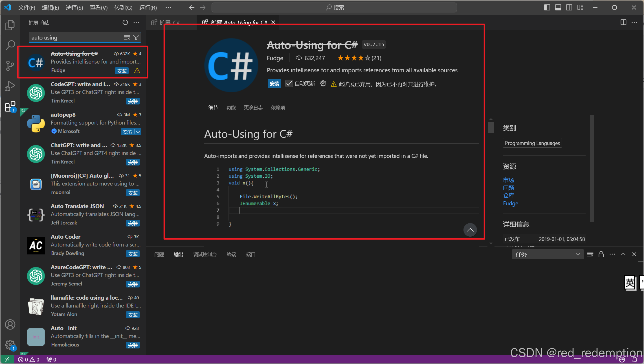The height and width of the screenshot is (364, 644).
Task: Open the 市场 resource link
Action: point(508,180)
